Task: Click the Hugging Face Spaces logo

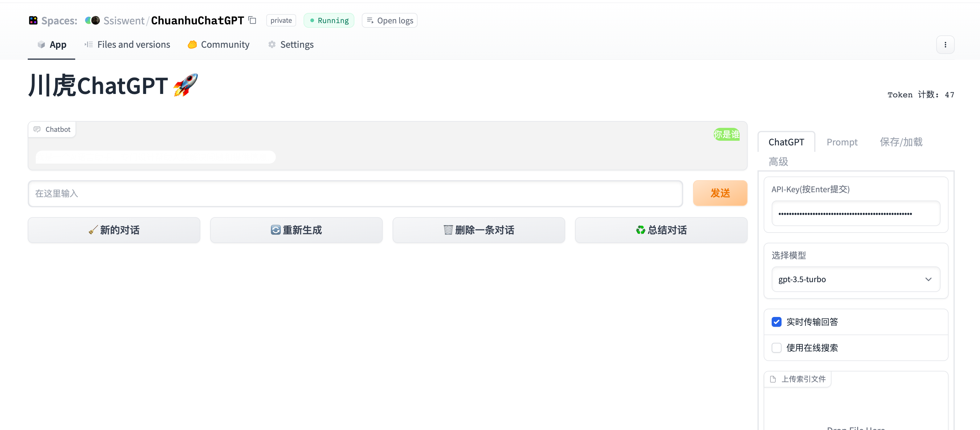Action: (34, 20)
